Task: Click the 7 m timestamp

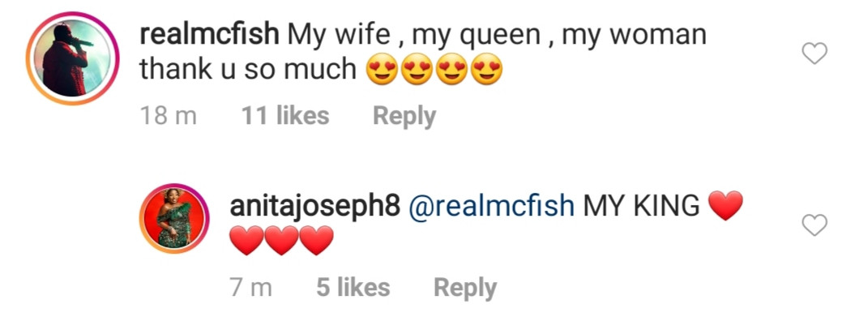Action: click(251, 288)
